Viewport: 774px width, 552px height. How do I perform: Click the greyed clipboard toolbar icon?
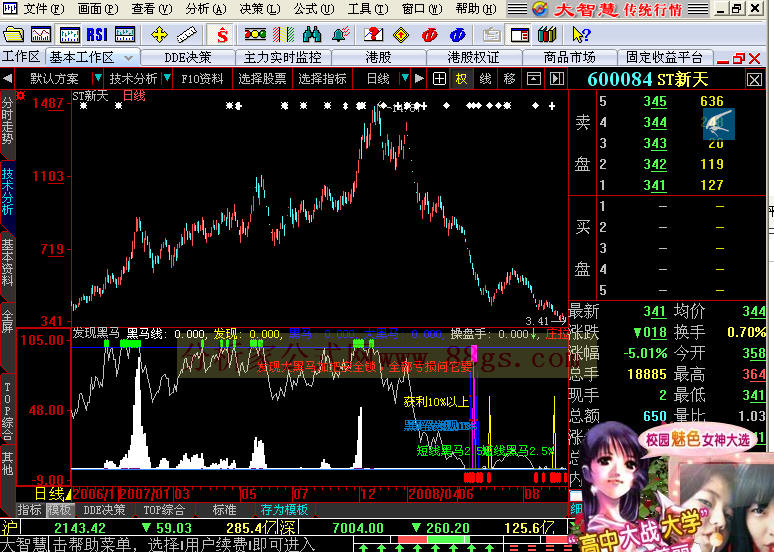tap(491, 35)
